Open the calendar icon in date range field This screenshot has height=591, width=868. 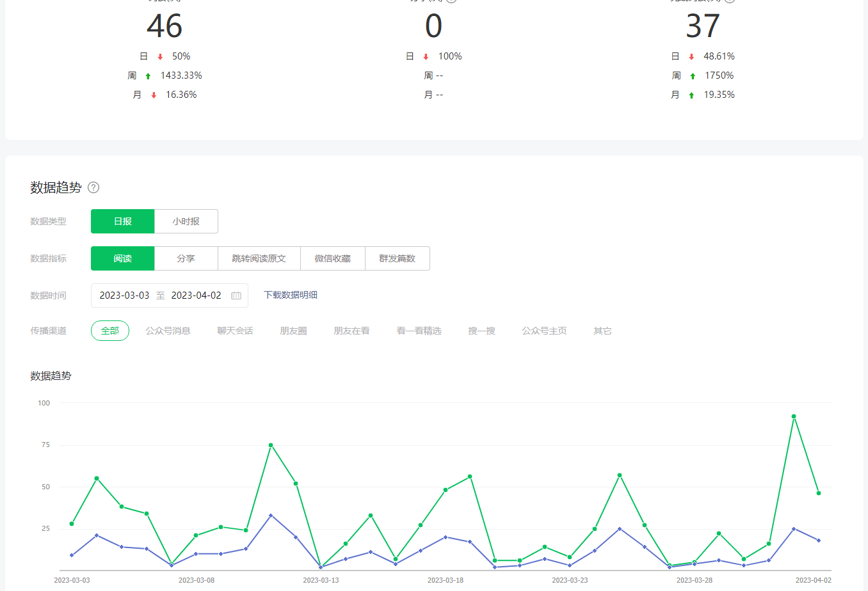(x=236, y=295)
